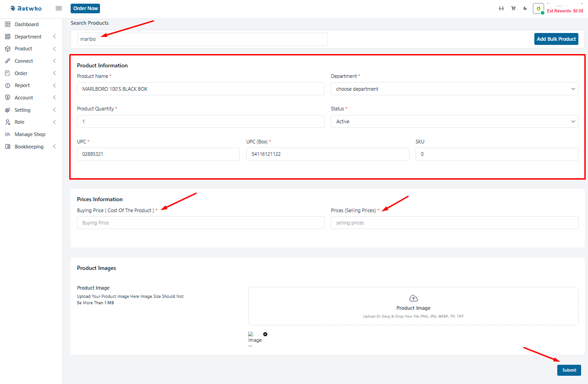The height and width of the screenshot is (384, 588).
Task: Open the choose department dropdown
Action: pos(455,89)
